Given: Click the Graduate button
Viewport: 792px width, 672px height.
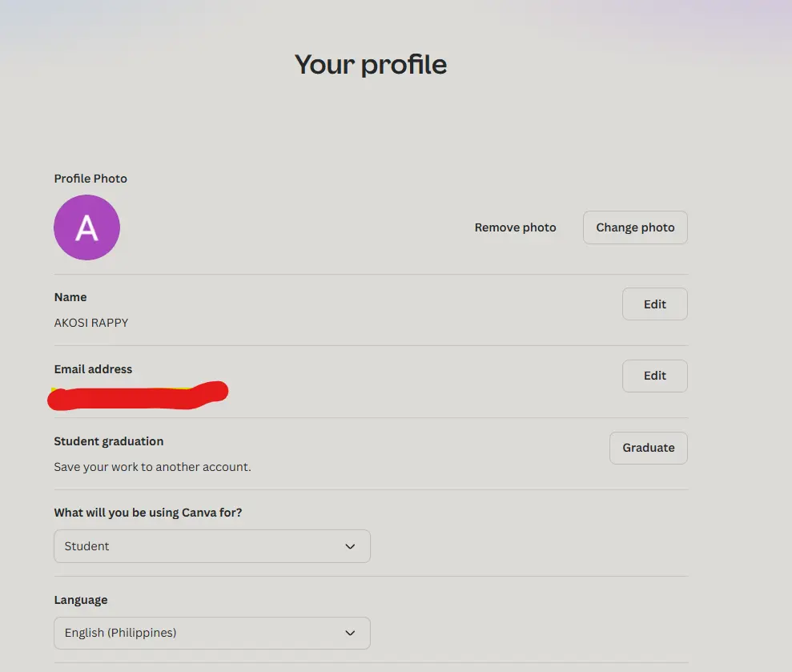Looking at the screenshot, I should (x=648, y=448).
